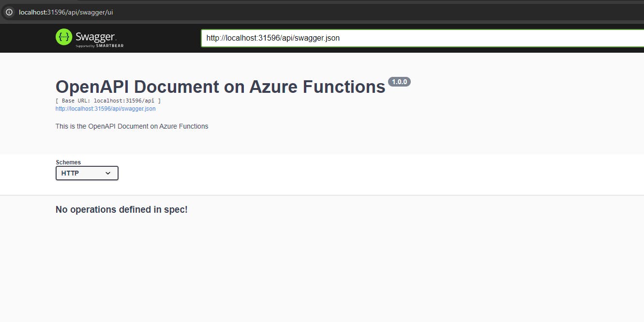Click the chevron on the HTTP scheme selector
This screenshot has height=322, width=644.
(108, 173)
